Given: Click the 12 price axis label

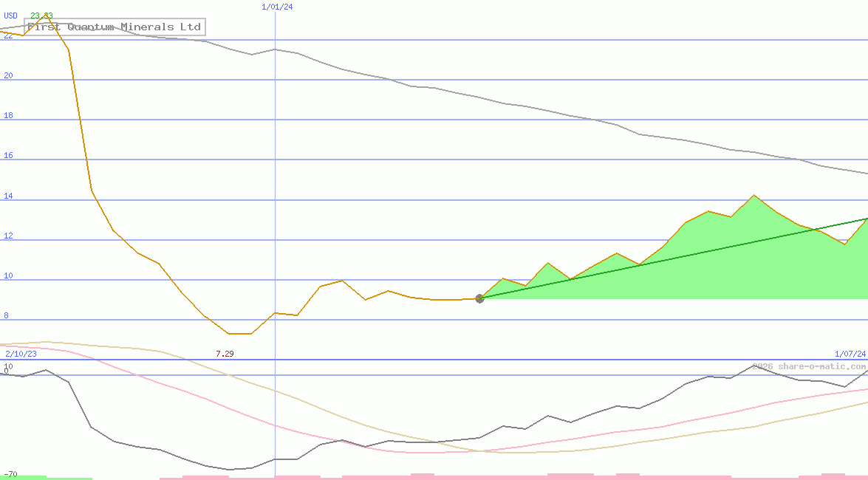Looking at the screenshot, I should coord(8,236).
